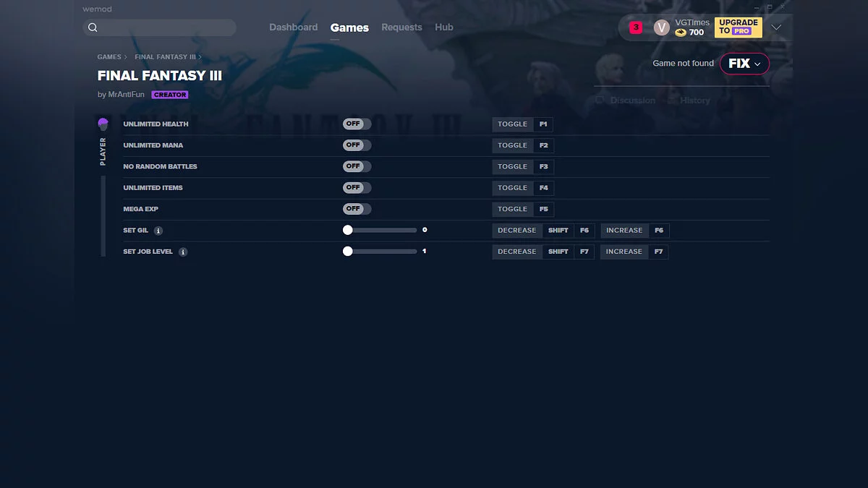The image size is (868, 488).
Task: Expand the Final Fantasy III breadcrumb chevron
Action: coord(200,57)
